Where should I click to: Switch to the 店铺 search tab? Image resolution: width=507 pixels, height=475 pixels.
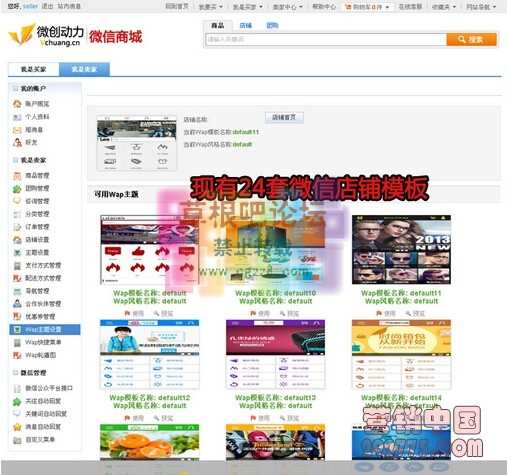(x=246, y=26)
